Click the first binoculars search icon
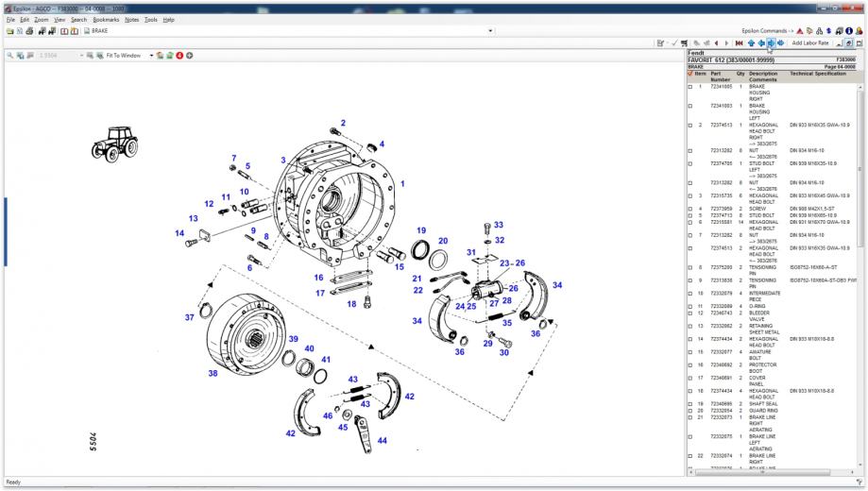Image resolution: width=868 pixels, height=491 pixels. click(x=43, y=31)
